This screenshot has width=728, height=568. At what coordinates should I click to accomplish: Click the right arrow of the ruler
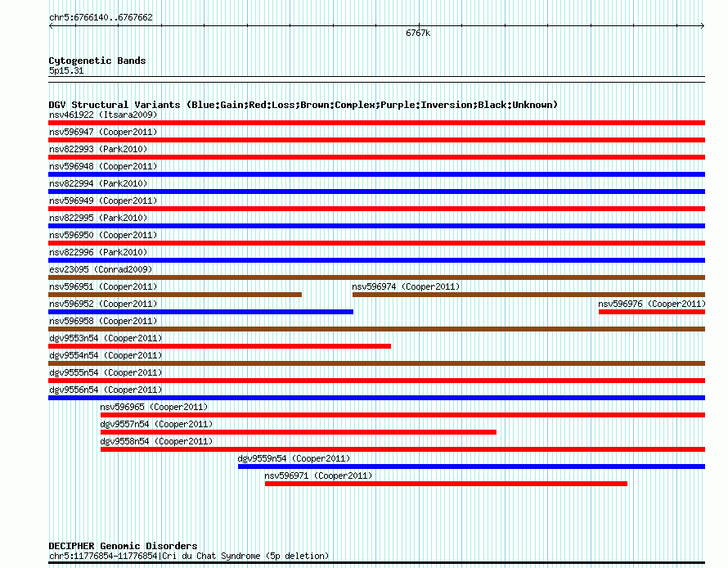pos(703,25)
